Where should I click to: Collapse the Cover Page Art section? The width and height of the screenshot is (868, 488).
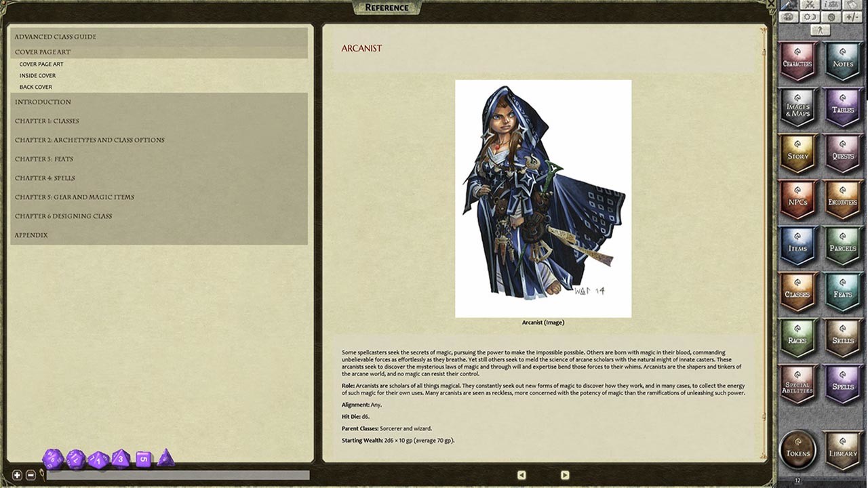43,52
